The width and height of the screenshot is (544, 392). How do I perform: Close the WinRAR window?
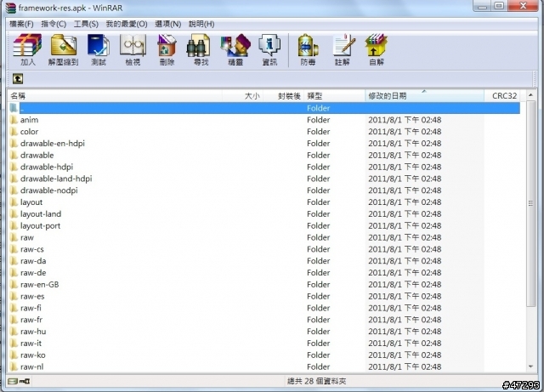524,6
